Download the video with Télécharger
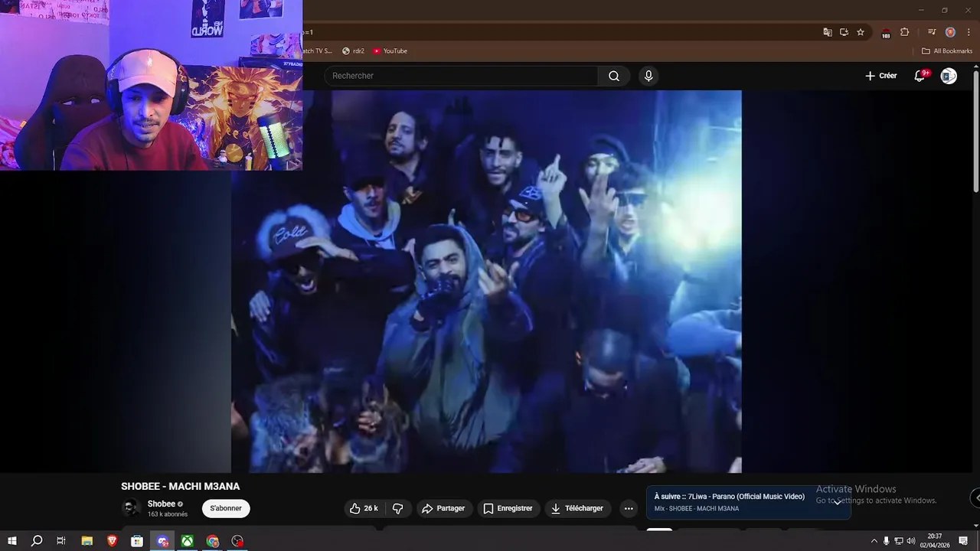 click(577, 508)
